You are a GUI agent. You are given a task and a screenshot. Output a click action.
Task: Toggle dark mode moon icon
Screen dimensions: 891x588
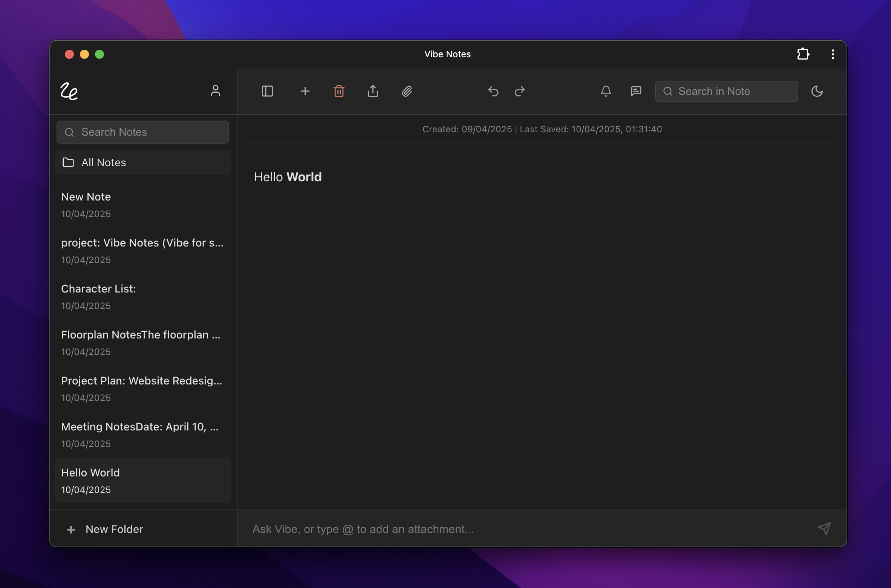[817, 91]
